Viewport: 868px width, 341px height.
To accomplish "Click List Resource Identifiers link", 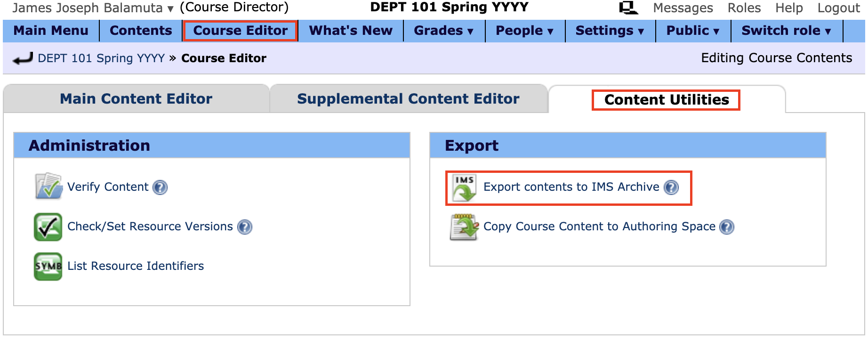I will pyautogui.click(x=136, y=266).
